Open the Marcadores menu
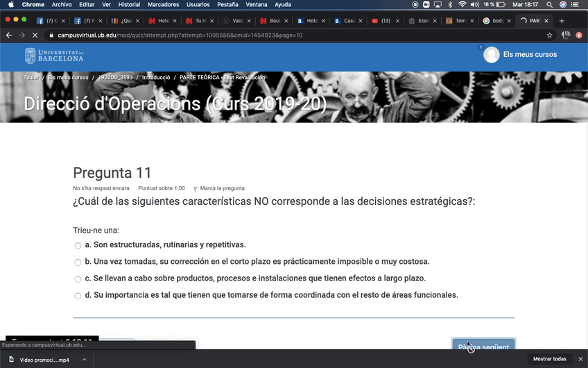 [x=163, y=4]
